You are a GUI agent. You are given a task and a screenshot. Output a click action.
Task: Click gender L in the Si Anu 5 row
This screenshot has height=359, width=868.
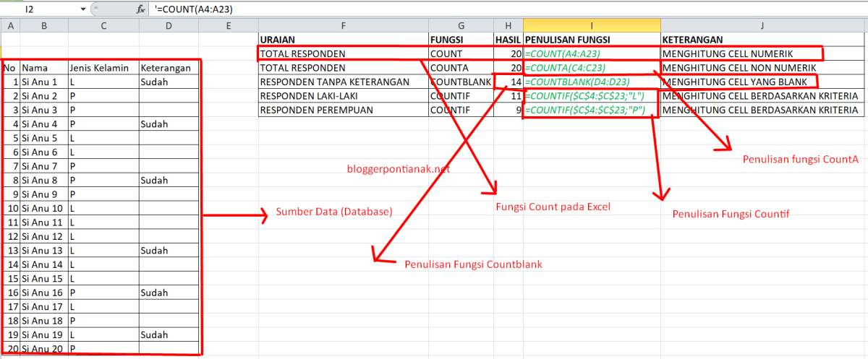click(103, 138)
